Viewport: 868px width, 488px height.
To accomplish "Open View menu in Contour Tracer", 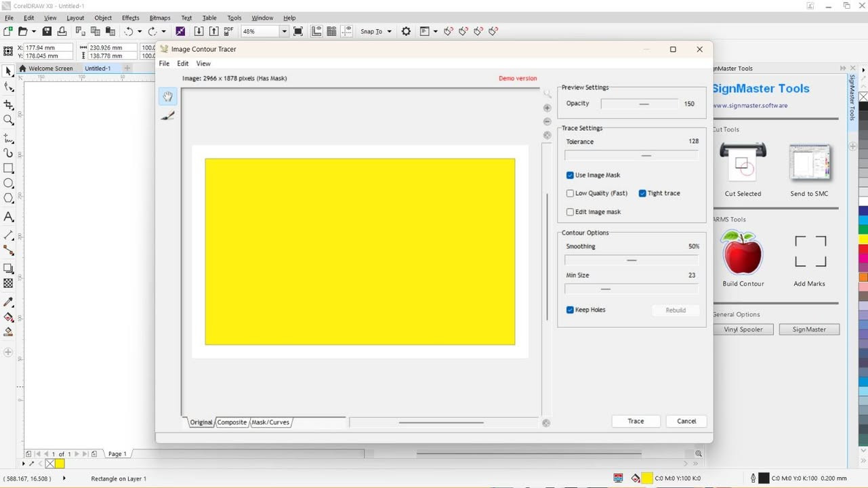I will point(203,63).
